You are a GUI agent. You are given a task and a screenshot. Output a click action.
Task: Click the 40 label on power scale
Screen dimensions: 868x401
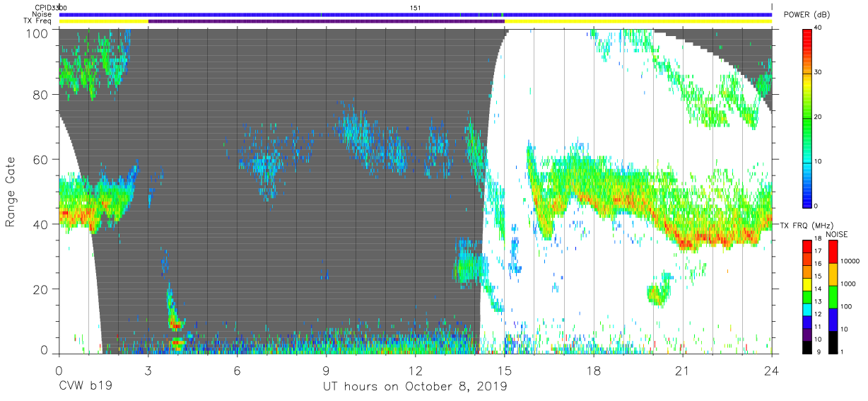819,28
